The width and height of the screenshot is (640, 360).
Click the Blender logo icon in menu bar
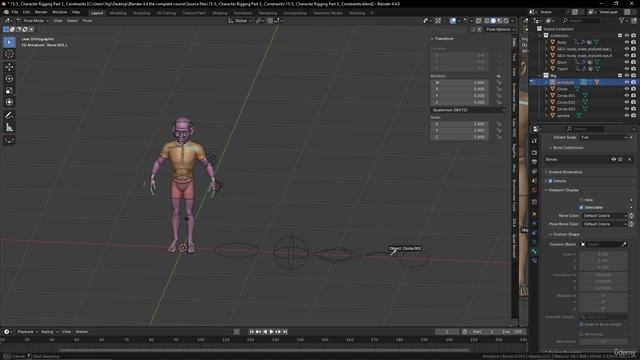coord(6,12)
